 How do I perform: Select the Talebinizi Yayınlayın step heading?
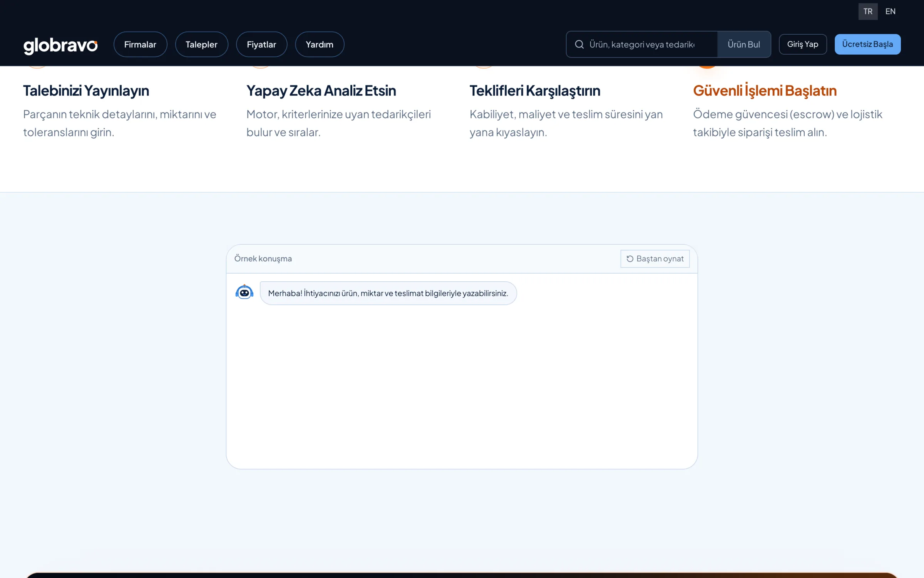click(86, 91)
